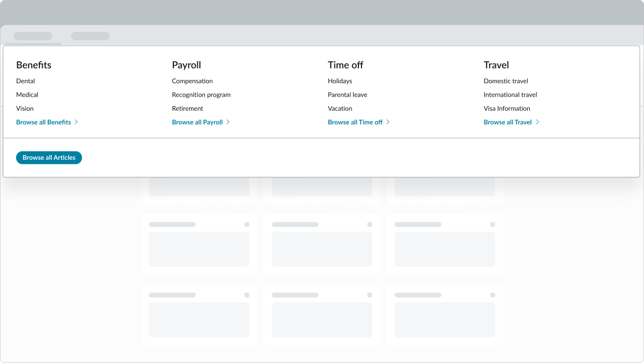This screenshot has width=644, height=363.
Task: Open the Vacation time off article
Action: point(340,108)
